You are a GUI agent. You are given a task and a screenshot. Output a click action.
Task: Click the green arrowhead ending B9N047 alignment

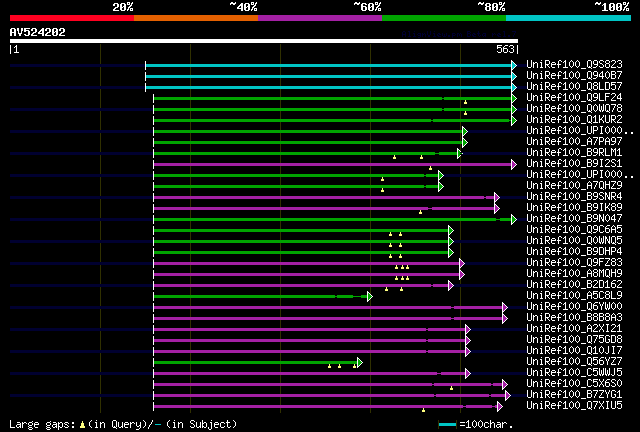514,220
